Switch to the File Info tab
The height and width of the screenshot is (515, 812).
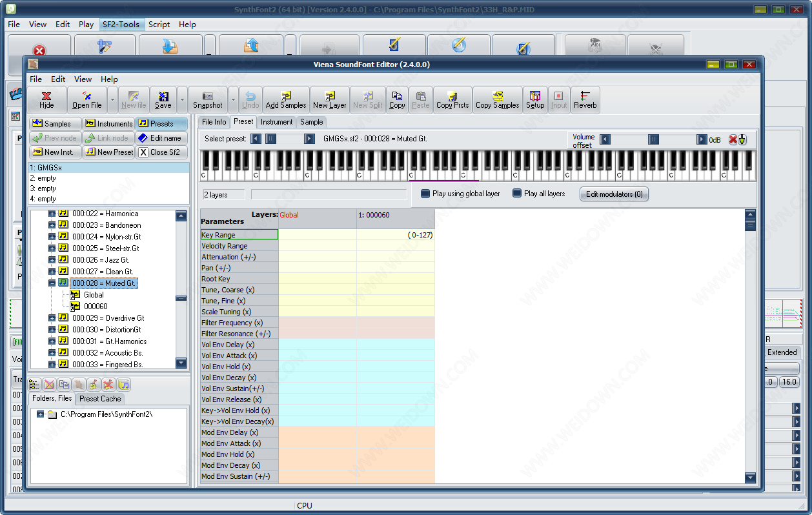click(x=214, y=122)
